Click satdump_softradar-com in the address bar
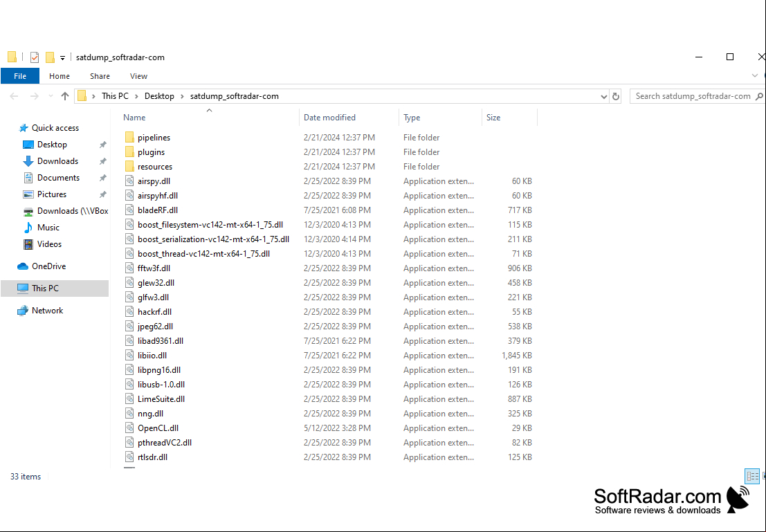This screenshot has width=766, height=532. pos(235,96)
